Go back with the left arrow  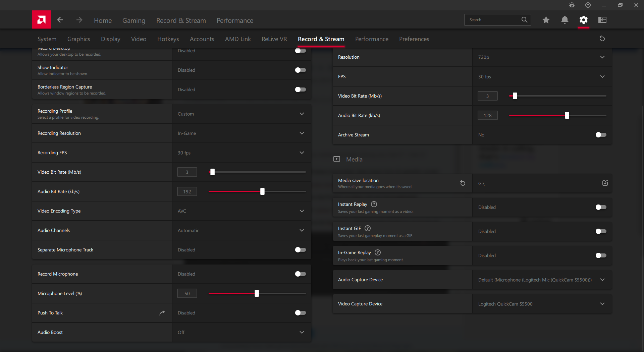tap(60, 20)
